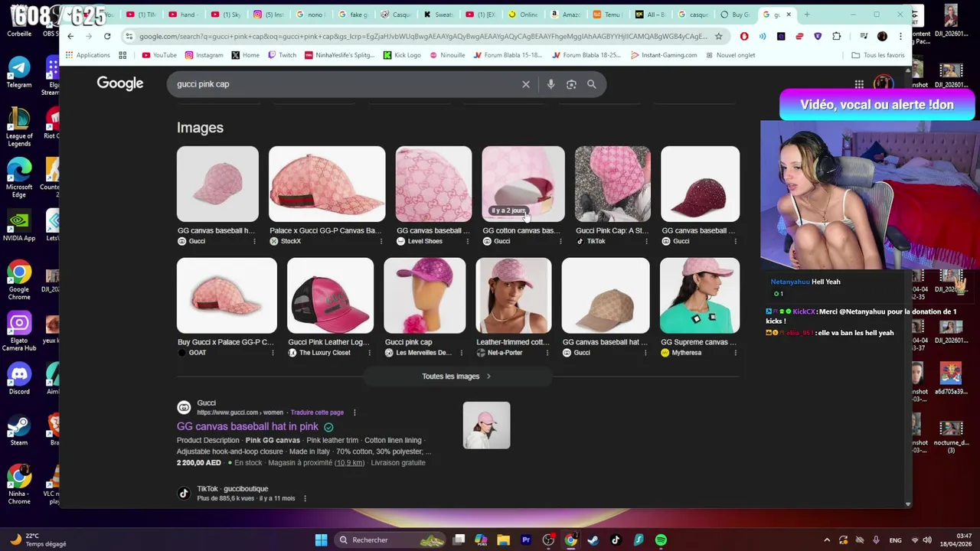Open NVIDIA App desktop shortcut
980x551 pixels.
(19, 226)
